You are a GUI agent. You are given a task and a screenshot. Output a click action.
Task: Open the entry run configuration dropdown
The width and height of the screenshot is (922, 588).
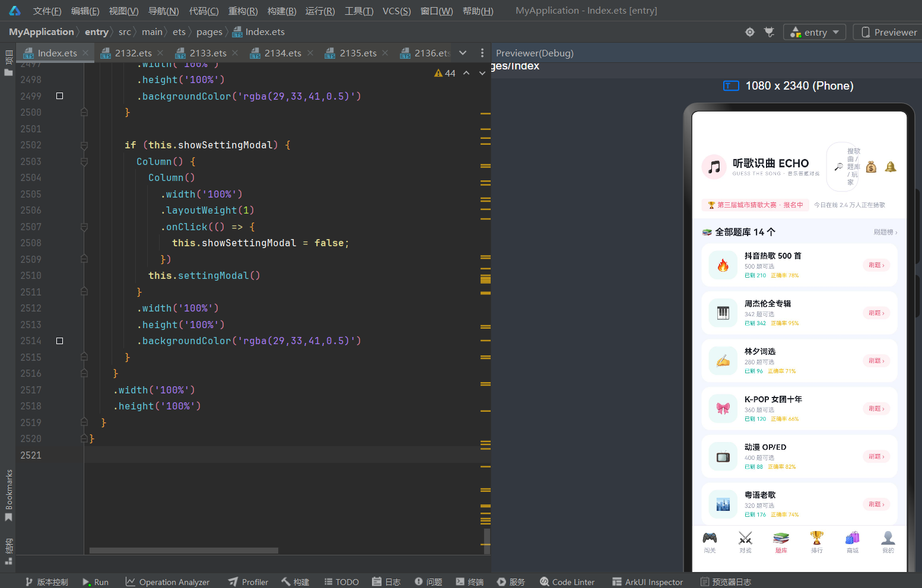[x=815, y=32]
